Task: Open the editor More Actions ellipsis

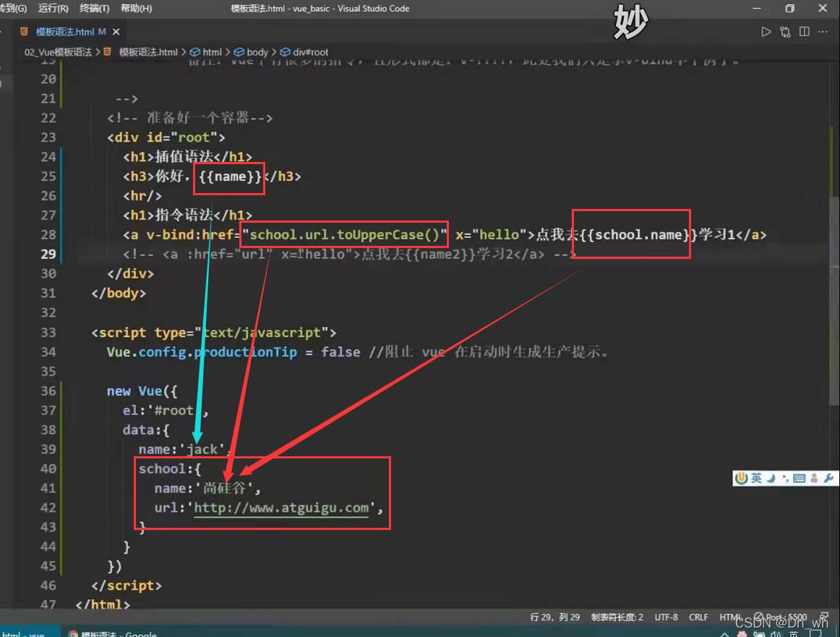Action: click(x=823, y=32)
